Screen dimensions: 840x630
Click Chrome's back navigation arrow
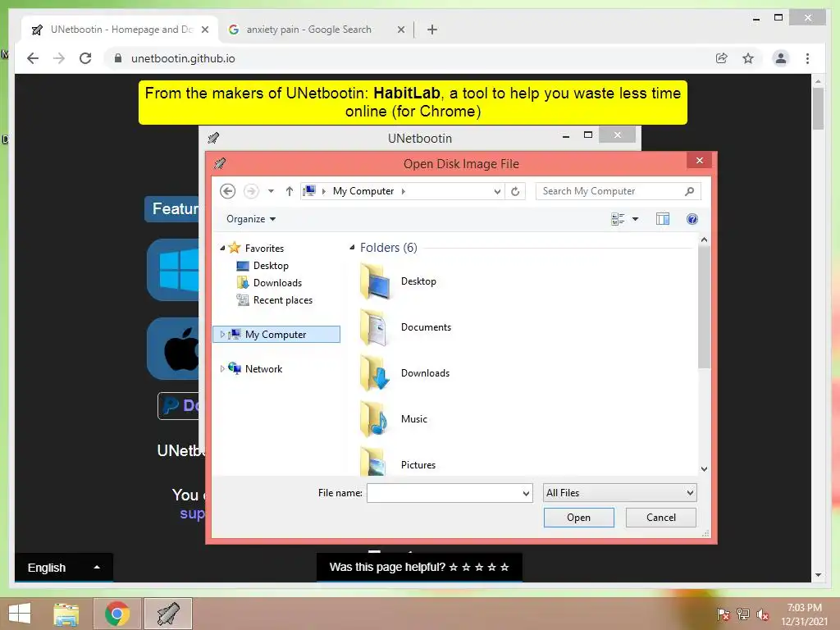[33, 58]
